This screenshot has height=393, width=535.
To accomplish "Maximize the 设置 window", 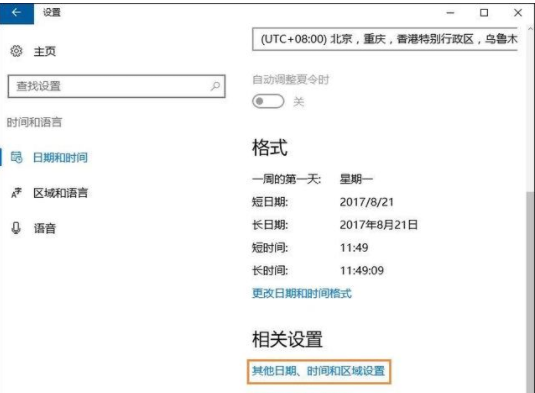I will [x=484, y=13].
